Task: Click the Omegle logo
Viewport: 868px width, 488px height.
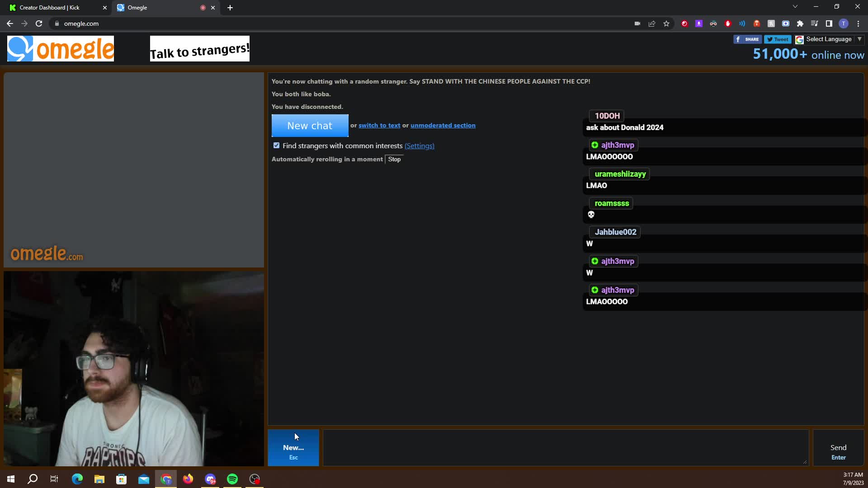Action: pos(61,48)
